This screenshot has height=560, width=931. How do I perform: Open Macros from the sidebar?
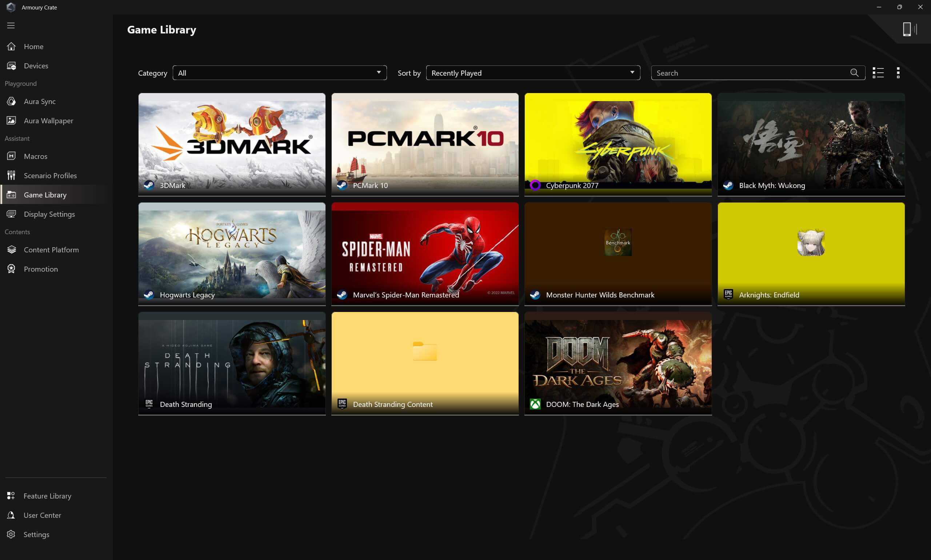coord(36,156)
